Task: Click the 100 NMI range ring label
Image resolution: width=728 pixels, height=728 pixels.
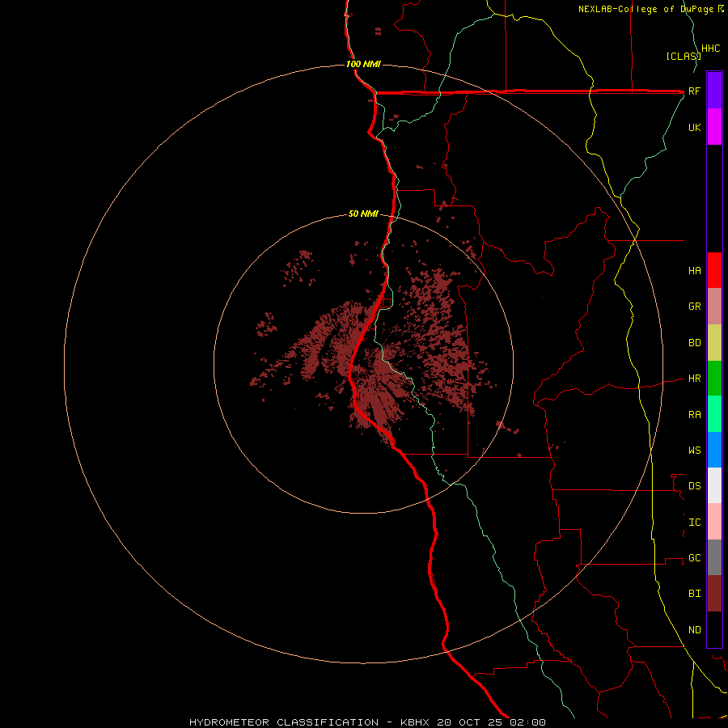Action: (363, 64)
